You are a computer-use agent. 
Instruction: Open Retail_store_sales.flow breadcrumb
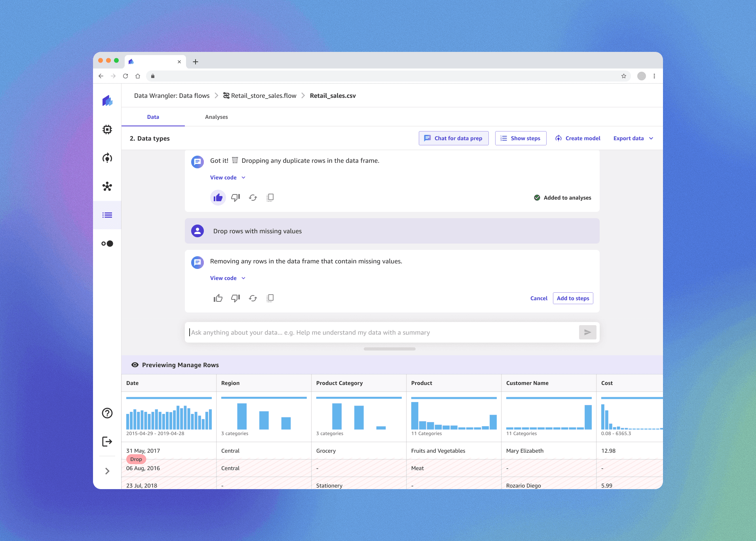pos(260,95)
